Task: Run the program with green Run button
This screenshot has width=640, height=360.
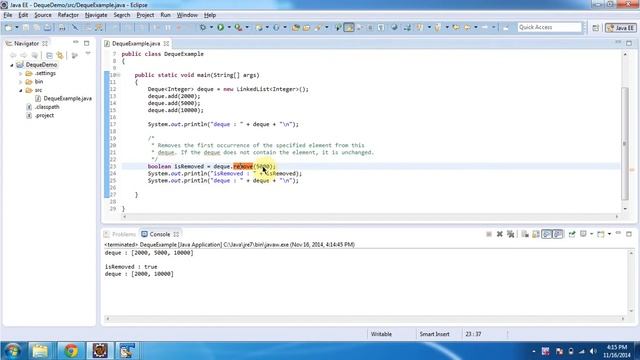Action: 220,27
